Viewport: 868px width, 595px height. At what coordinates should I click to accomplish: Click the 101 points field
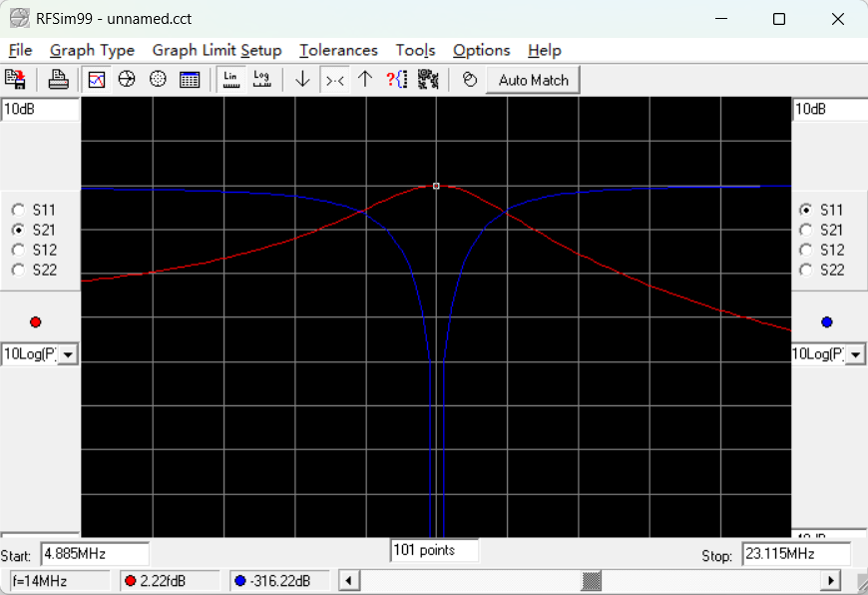coord(434,550)
